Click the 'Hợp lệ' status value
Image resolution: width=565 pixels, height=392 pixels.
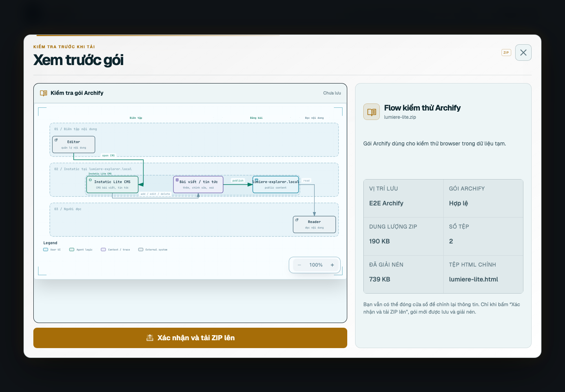(x=458, y=203)
